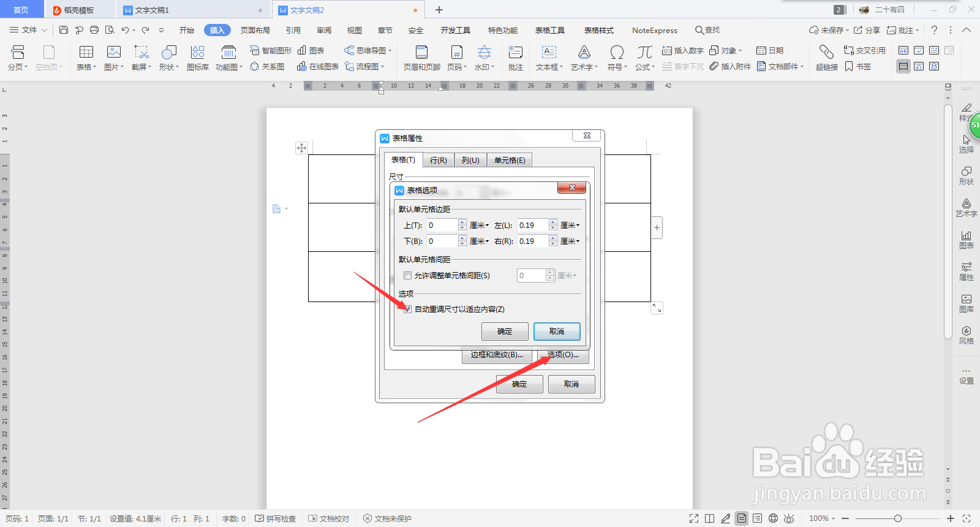Confirm the Table Properties dialog
The height and width of the screenshot is (527, 980).
(x=519, y=384)
